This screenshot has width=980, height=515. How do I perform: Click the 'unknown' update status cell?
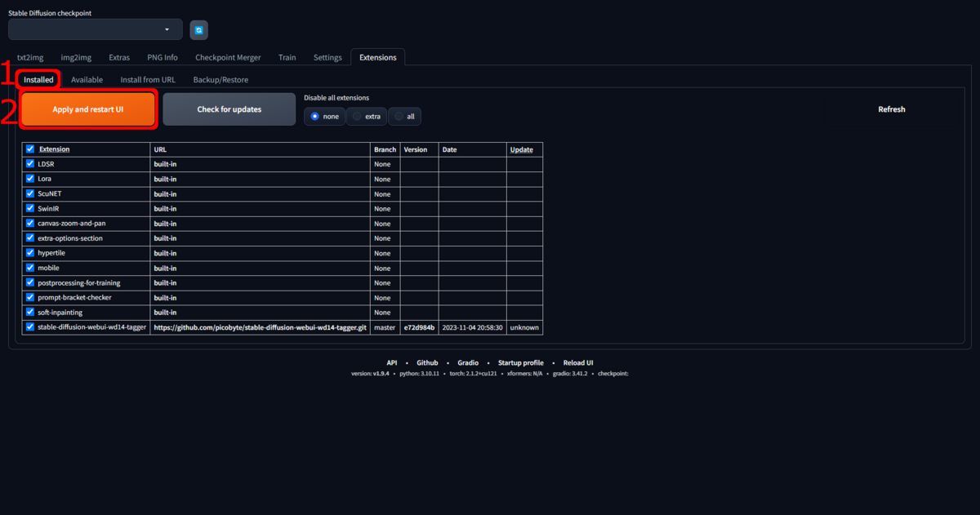click(x=524, y=327)
